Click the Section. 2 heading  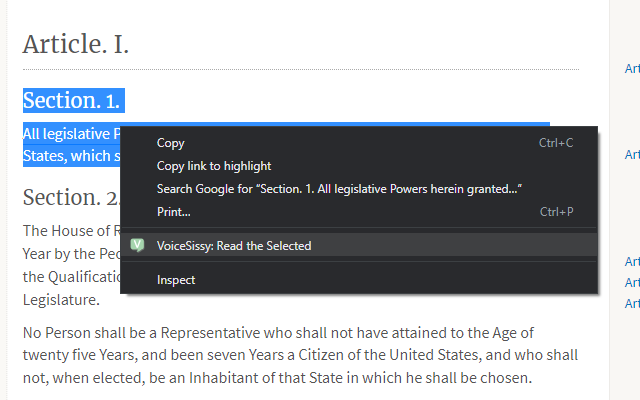[71, 198]
